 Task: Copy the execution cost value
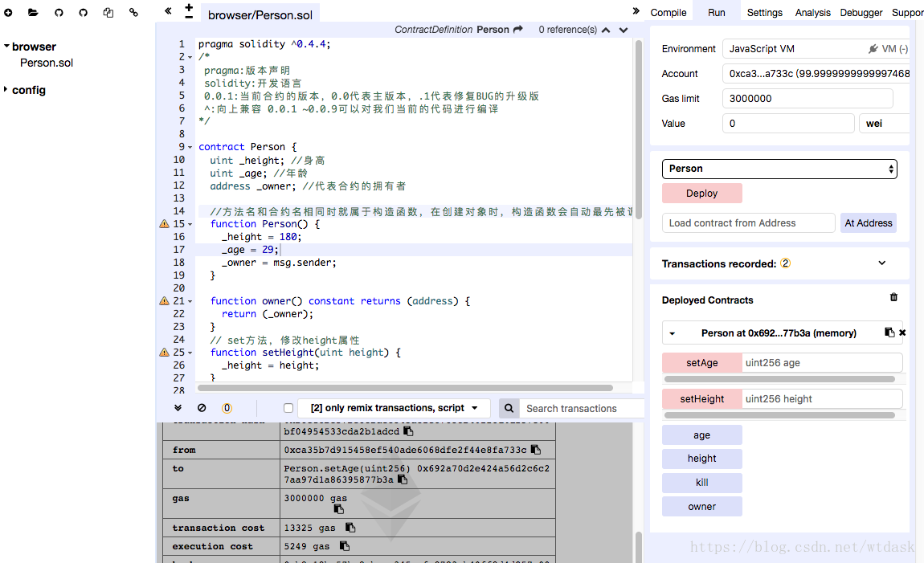pyautogui.click(x=345, y=546)
